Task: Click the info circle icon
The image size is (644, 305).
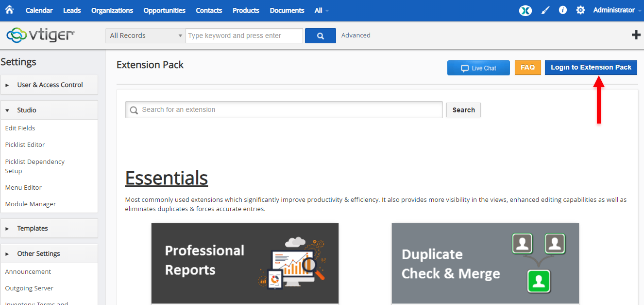Action: pyautogui.click(x=563, y=10)
